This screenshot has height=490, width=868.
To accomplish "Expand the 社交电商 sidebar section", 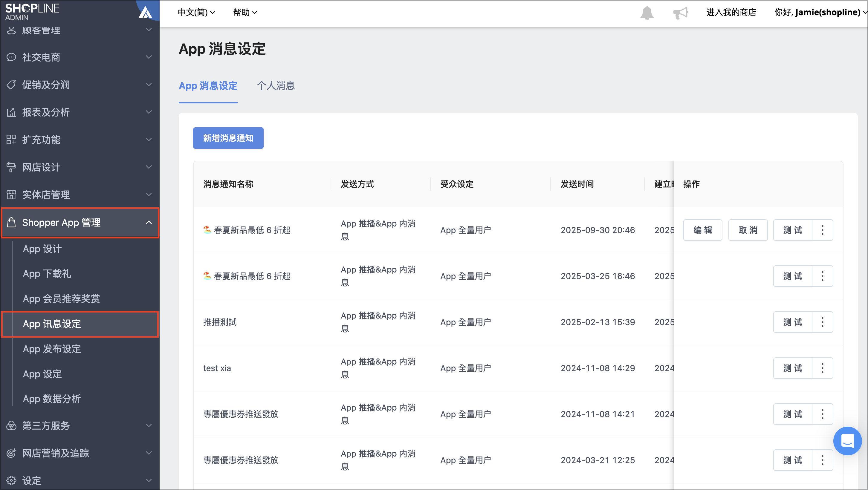I will 149,57.
